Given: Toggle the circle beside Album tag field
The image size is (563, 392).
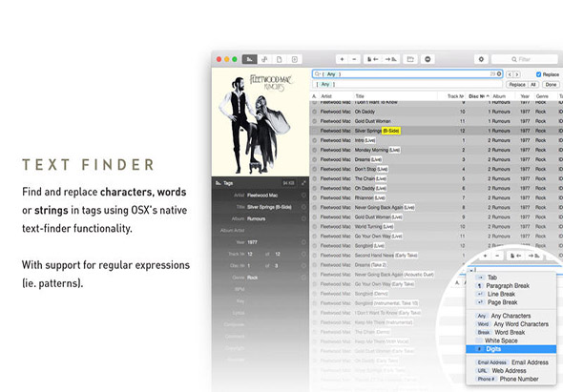Looking at the screenshot, I should (x=303, y=218).
